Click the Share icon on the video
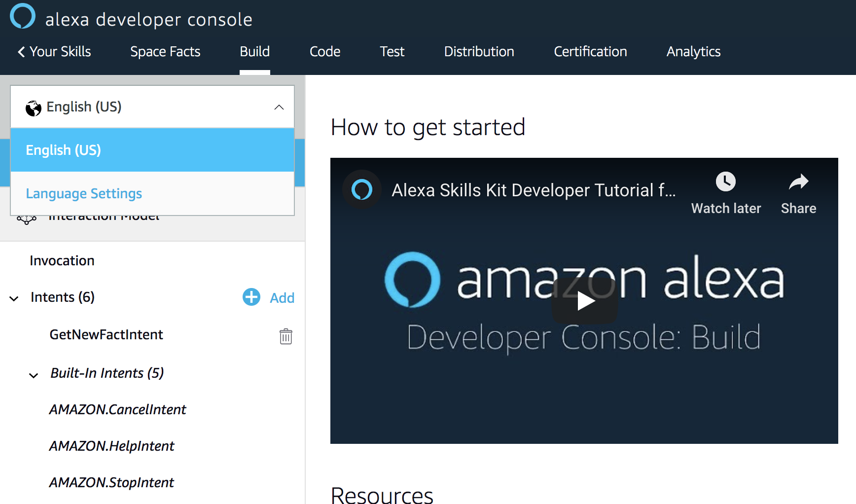Screen dimensions: 856x504 798,181
